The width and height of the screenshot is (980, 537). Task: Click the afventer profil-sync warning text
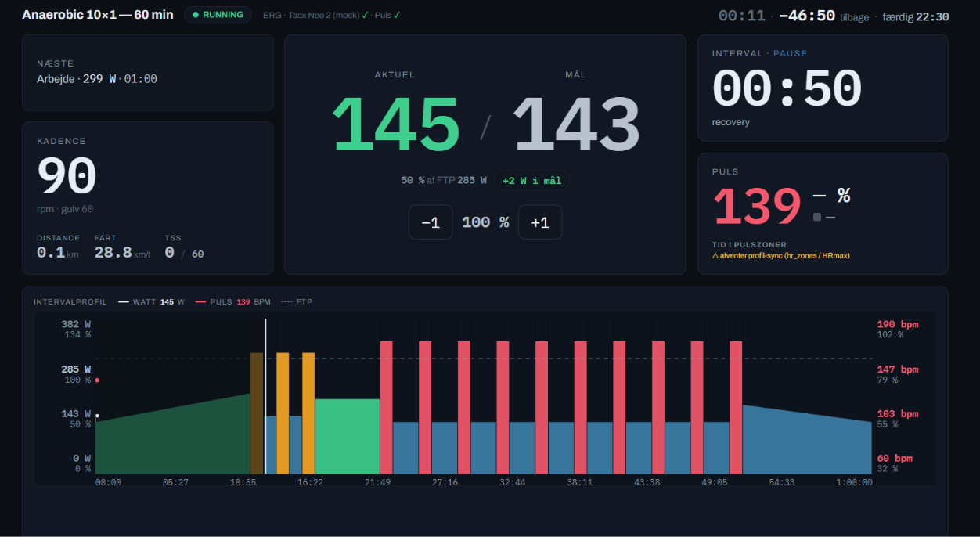[785, 255]
